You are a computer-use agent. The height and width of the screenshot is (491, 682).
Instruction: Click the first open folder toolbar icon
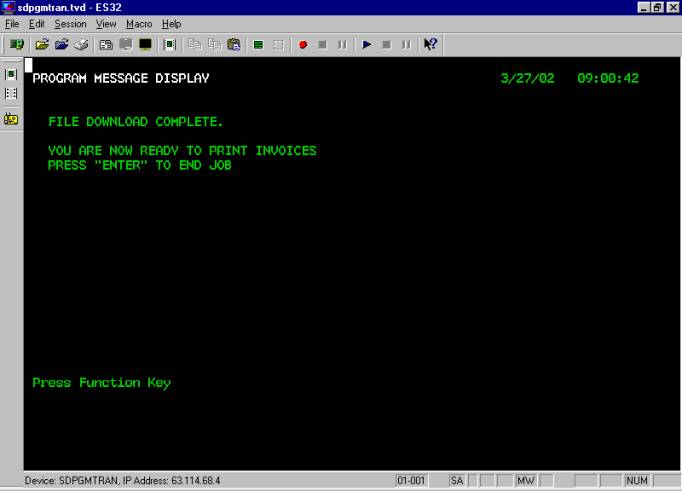(42, 45)
